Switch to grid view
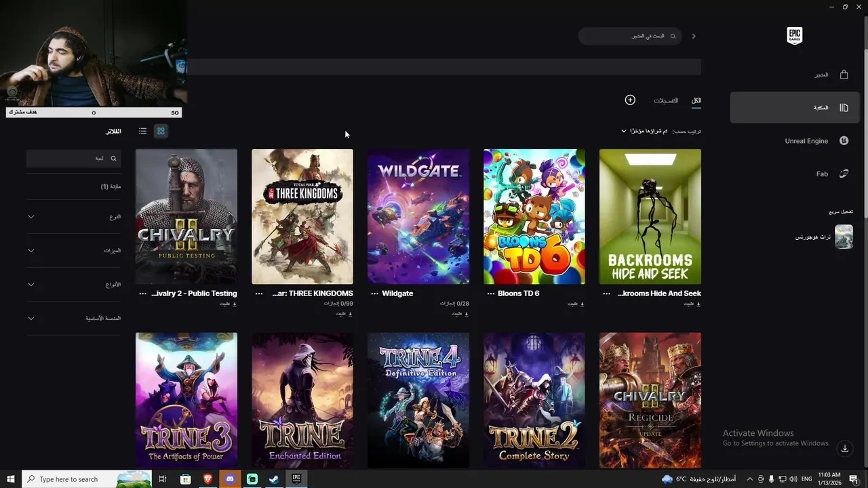 (x=161, y=131)
